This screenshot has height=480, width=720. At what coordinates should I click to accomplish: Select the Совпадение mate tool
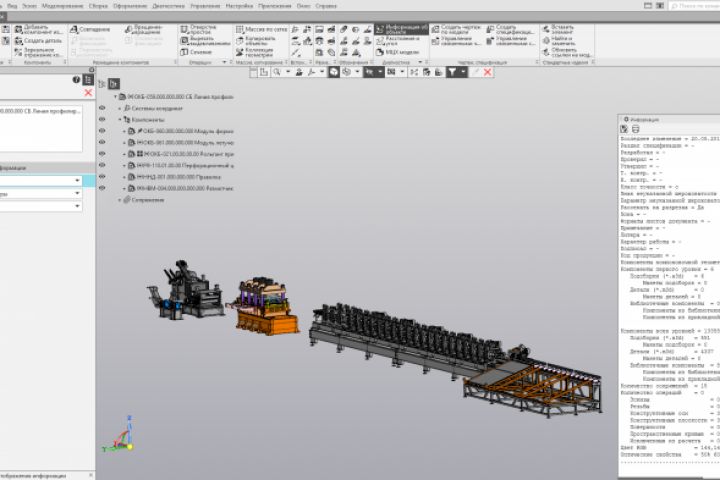tap(90, 29)
